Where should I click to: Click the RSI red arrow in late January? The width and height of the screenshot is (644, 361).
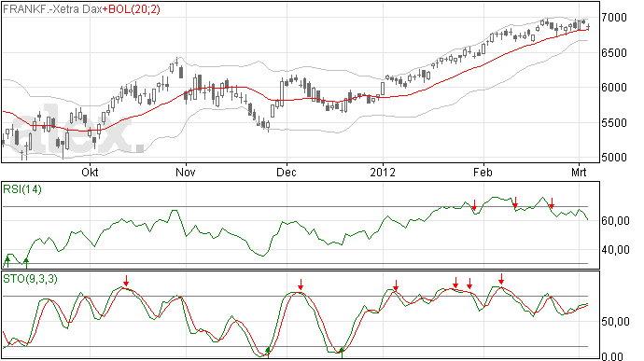(474, 205)
